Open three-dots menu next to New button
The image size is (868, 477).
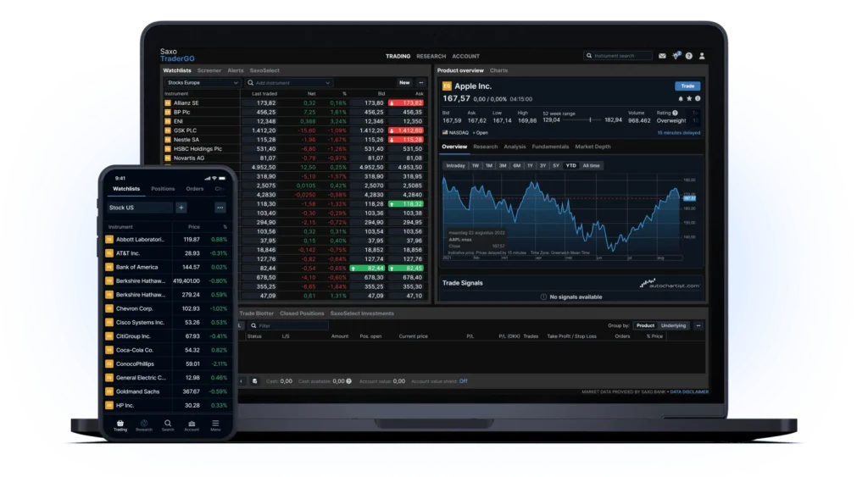click(421, 83)
